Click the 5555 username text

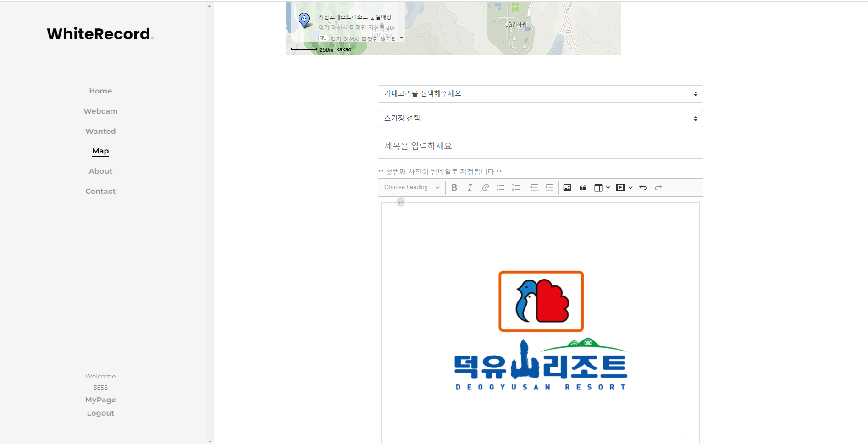pyautogui.click(x=100, y=388)
